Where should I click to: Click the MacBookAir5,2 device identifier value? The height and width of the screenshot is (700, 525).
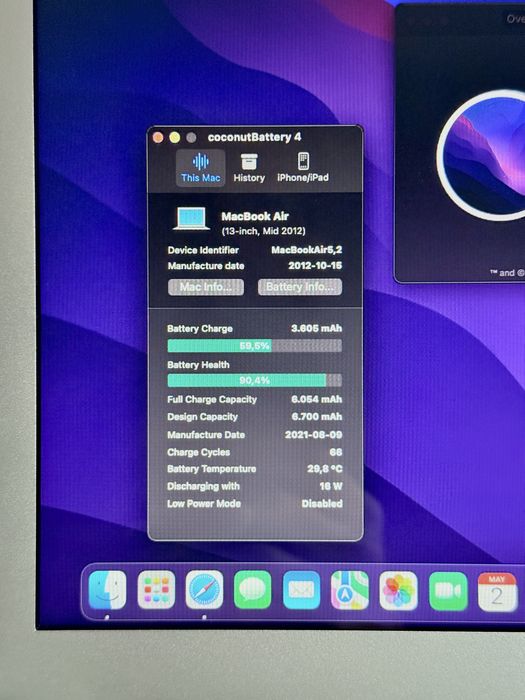pyautogui.click(x=307, y=250)
